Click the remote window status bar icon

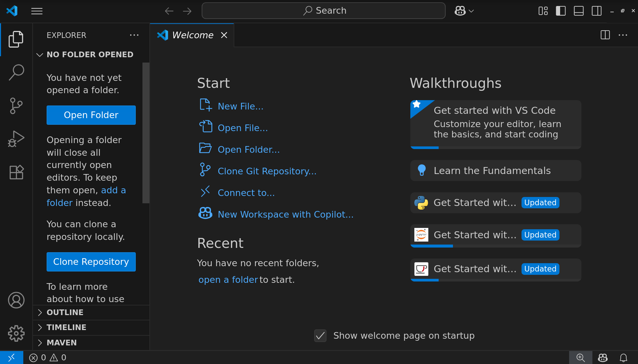coord(11,358)
